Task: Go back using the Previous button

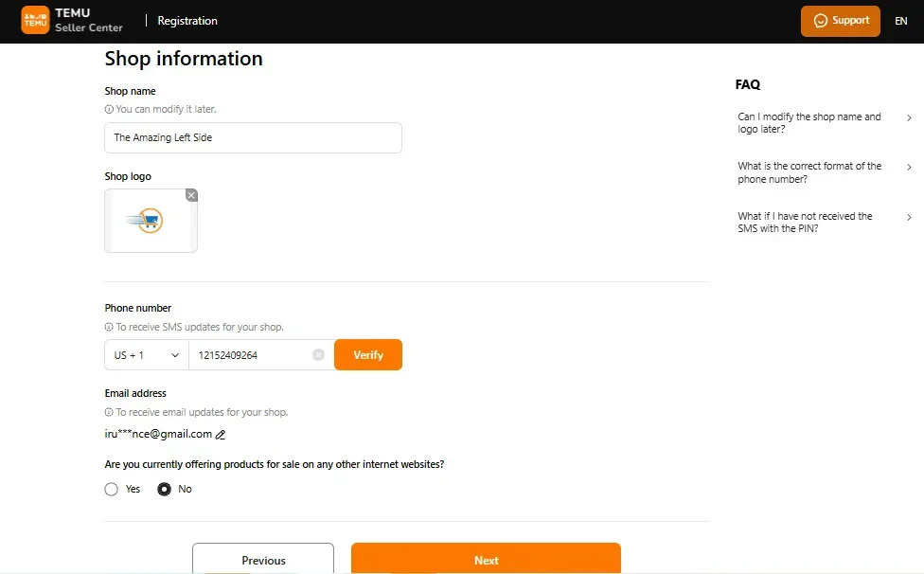Action: point(262,560)
